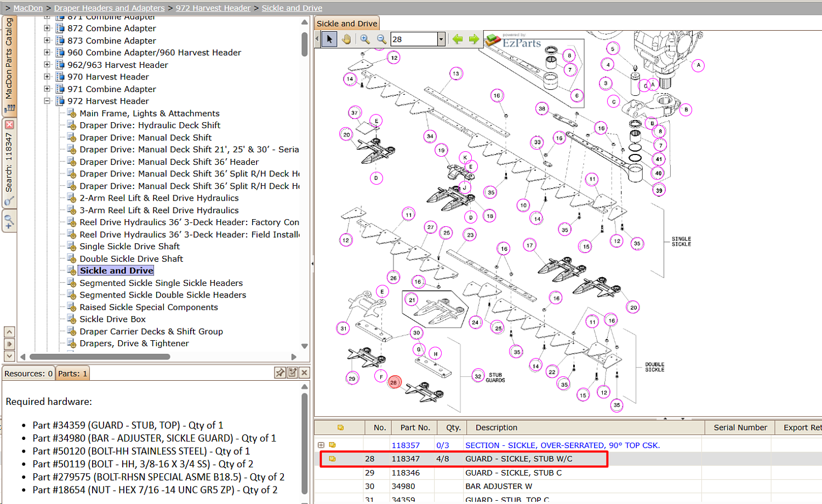822x504 pixels.
Task: Collapse the diagram toolbar with its left arrow
Action: pyautogui.click(x=317, y=39)
